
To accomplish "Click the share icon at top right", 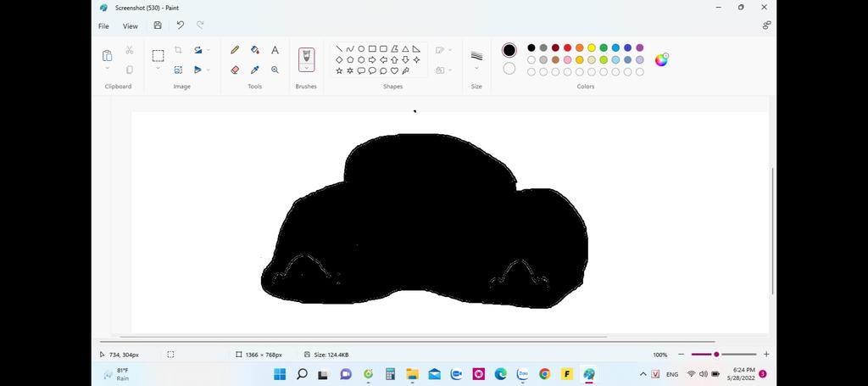I will tap(766, 25).
